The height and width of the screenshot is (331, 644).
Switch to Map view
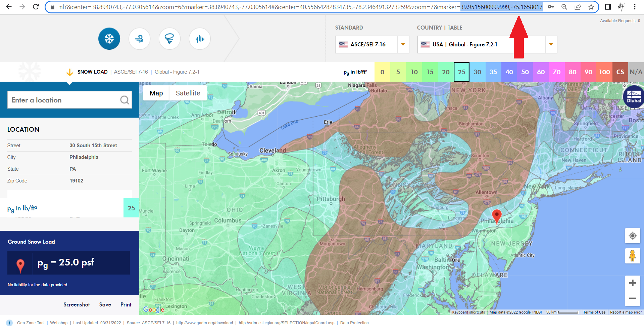(x=156, y=93)
